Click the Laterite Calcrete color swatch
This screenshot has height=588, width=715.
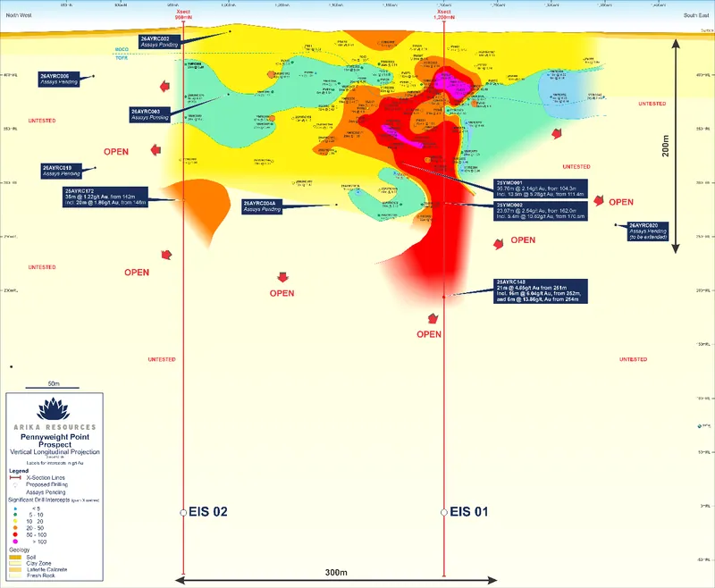click(x=15, y=570)
